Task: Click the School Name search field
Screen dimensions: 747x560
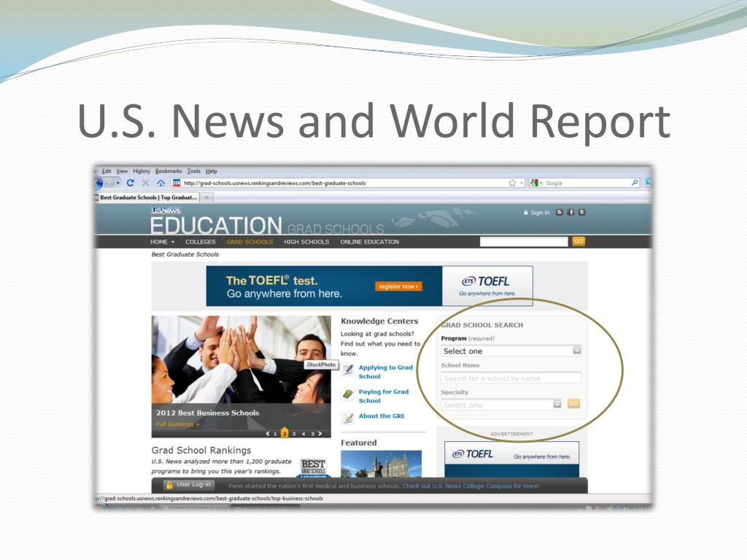Action: 511,378
